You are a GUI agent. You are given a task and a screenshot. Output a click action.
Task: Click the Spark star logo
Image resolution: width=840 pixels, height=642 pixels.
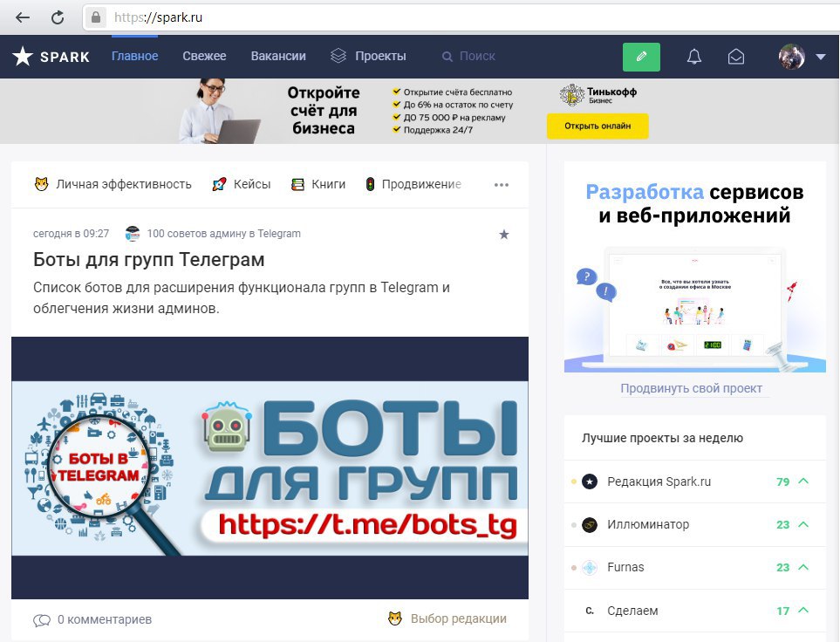tap(23, 57)
